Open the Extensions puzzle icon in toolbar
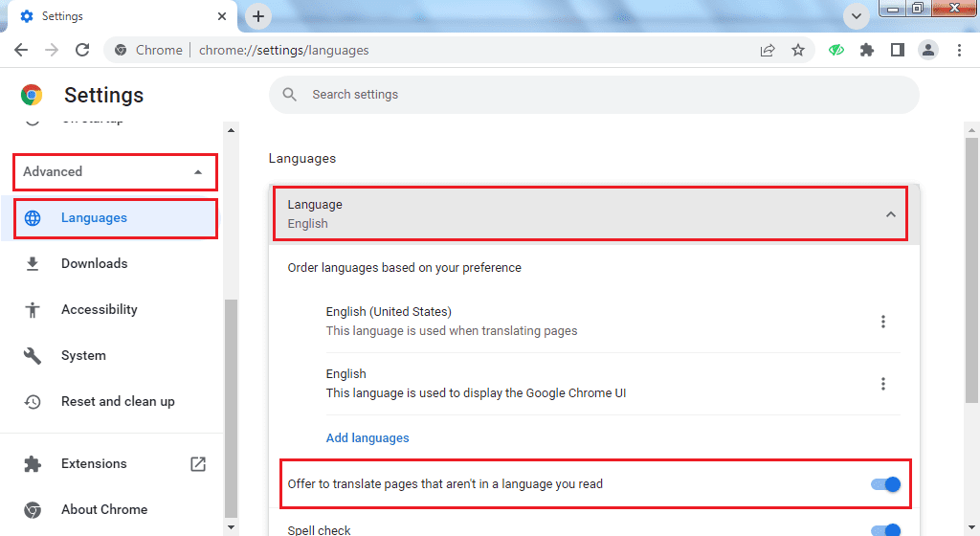Viewport: 980px width, 536px height. [867, 50]
